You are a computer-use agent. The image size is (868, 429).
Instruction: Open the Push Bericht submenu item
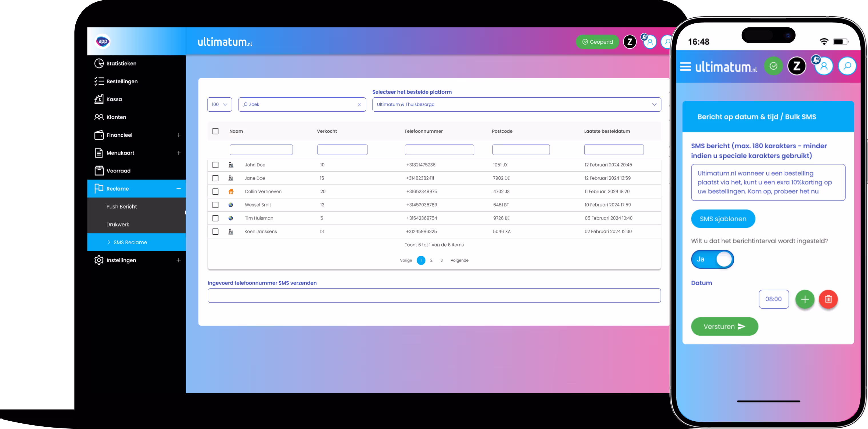(x=122, y=206)
